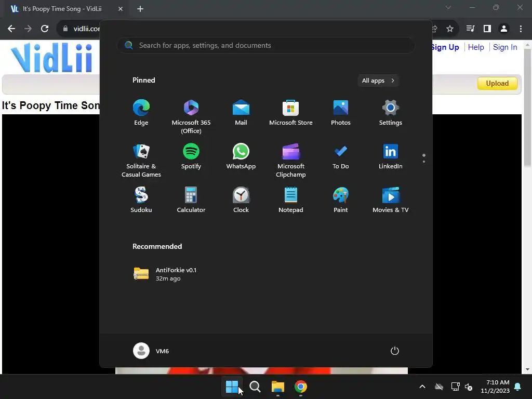Screen dimensions: 532x399
Task: Click the Sign Up link on VidLii
Action: tap(445, 47)
